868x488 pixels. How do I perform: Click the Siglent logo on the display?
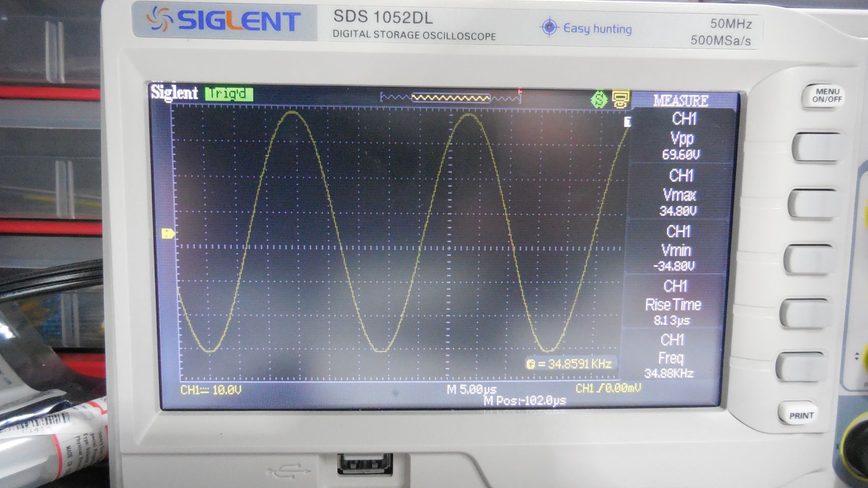(x=174, y=93)
